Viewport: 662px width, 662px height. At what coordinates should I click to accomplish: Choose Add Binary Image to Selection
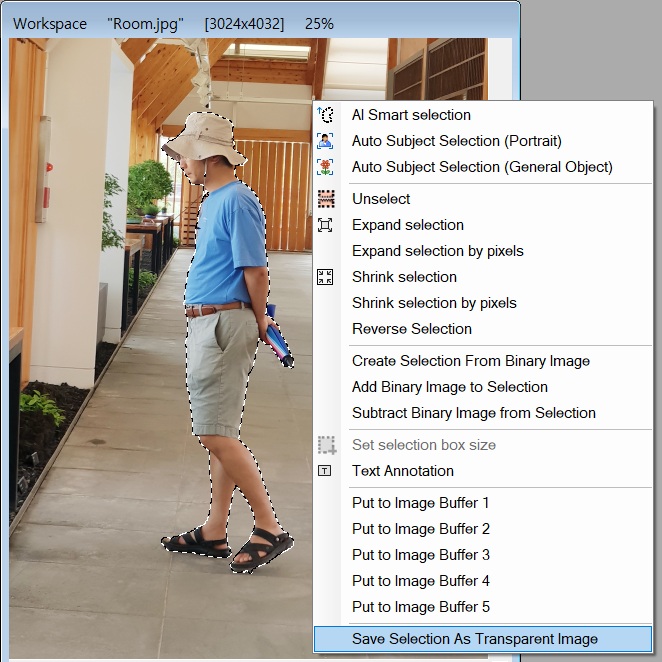point(450,387)
